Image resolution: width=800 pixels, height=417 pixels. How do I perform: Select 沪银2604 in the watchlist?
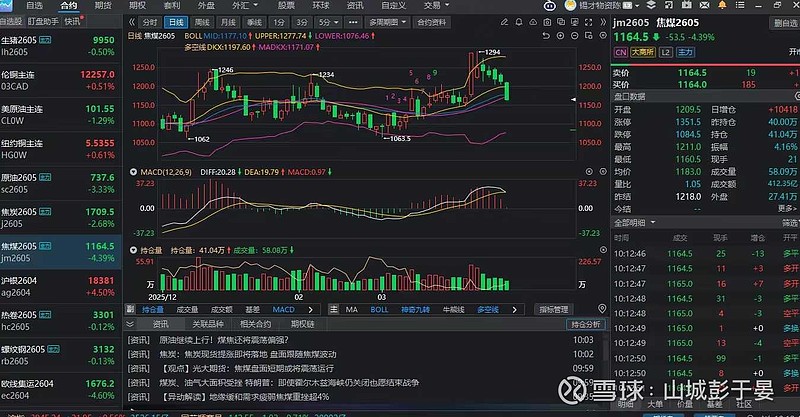click(x=60, y=286)
